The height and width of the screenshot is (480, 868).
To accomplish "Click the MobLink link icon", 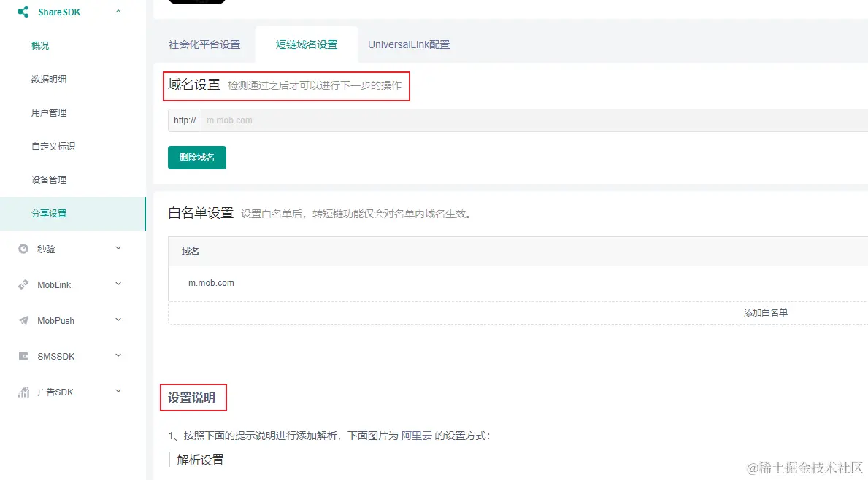I will (23, 284).
